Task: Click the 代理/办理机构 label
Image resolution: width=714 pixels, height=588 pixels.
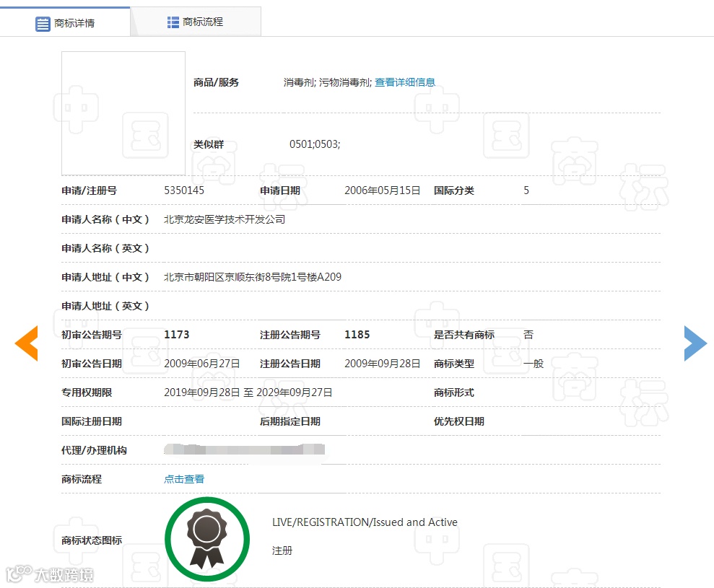Action: click(x=95, y=450)
